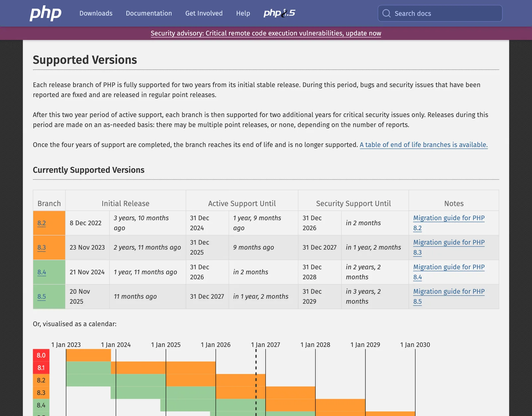Open the PHP 8.5 release logo link
Screen dimensions: 532x416
point(279,13)
